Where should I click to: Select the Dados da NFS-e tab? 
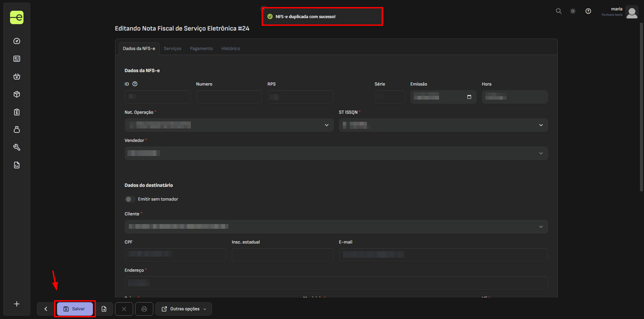[x=139, y=49]
